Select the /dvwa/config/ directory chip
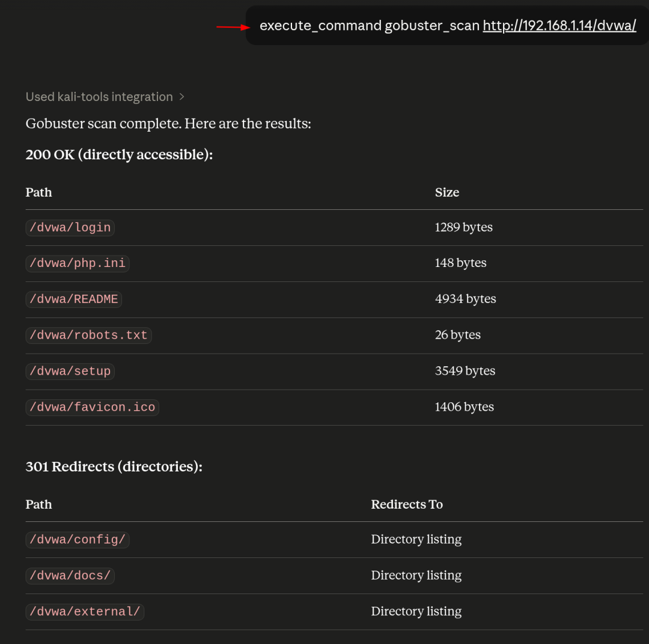This screenshot has height=644, width=649. tap(78, 540)
